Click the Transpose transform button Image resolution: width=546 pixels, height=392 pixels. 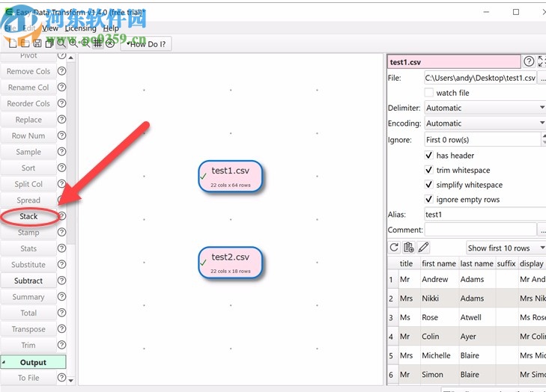(x=28, y=328)
